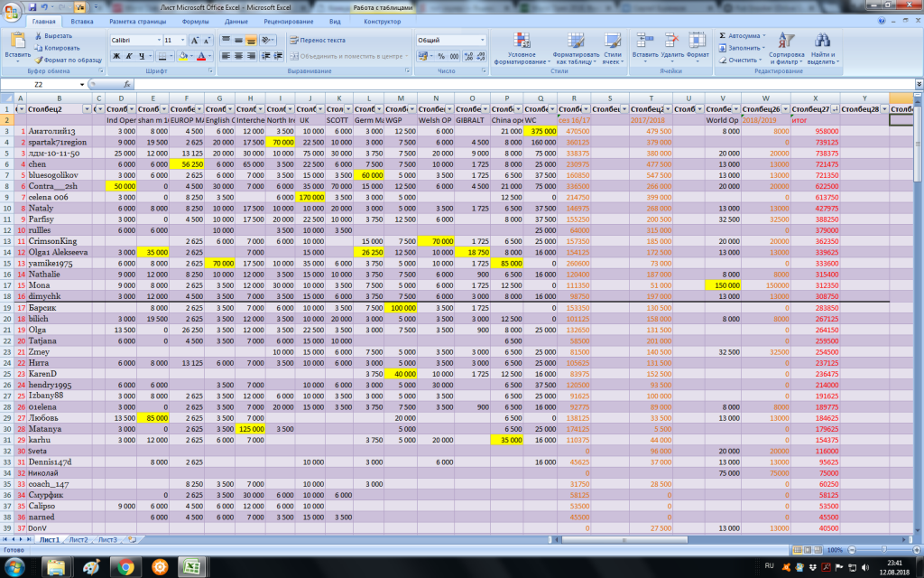Toggle the Перенос текста wrap text option
Viewport: 924px width, 578px height.
click(318, 41)
